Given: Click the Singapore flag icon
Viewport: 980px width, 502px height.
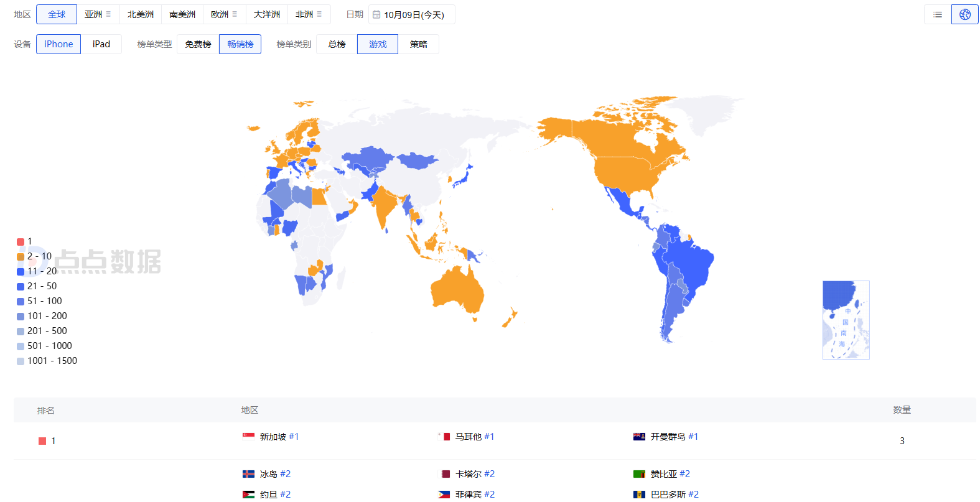Looking at the screenshot, I should pos(248,437).
